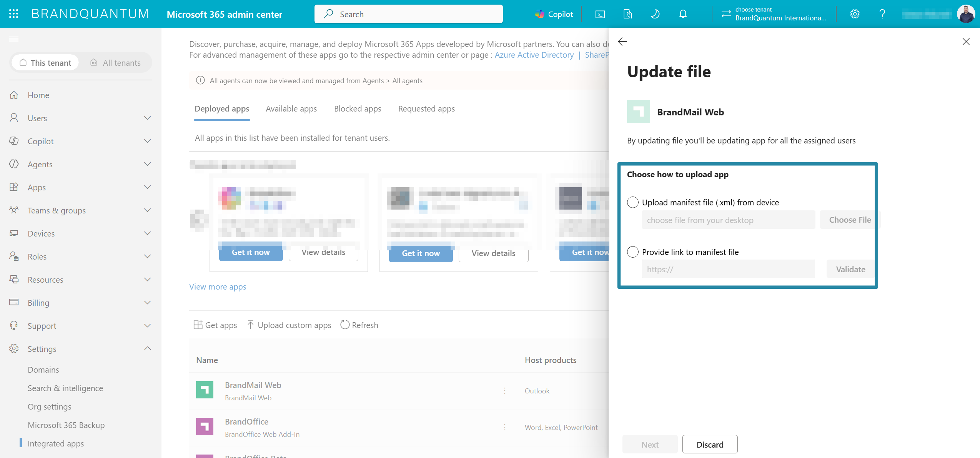Open Integrated apps under Settings

pyautogui.click(x=56, y=443)
